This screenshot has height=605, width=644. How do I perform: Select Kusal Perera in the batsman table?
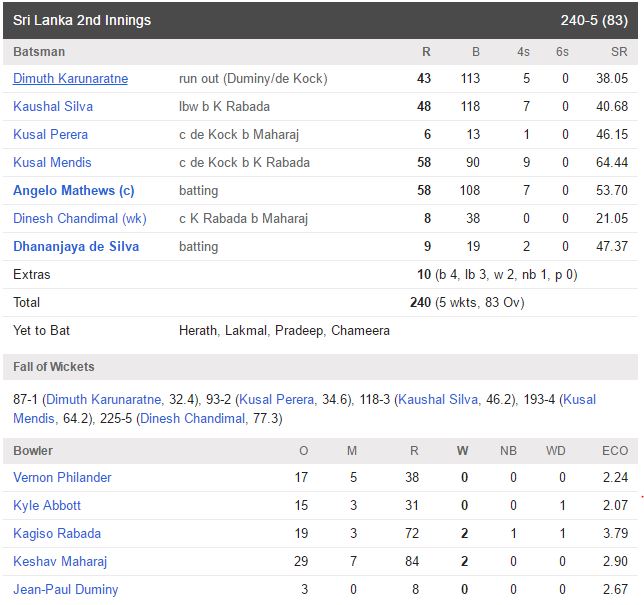click(x=50, y=135)
